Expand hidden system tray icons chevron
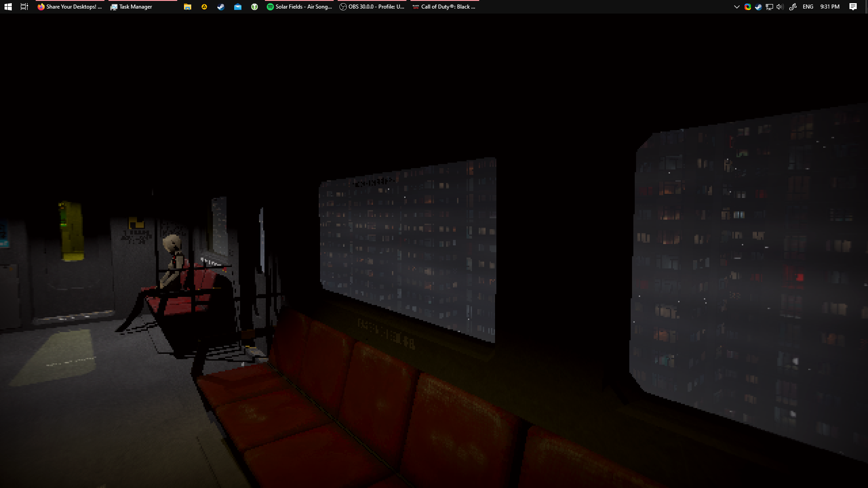The width and height of the screenshot is (868, 488). tap(736, 7)
